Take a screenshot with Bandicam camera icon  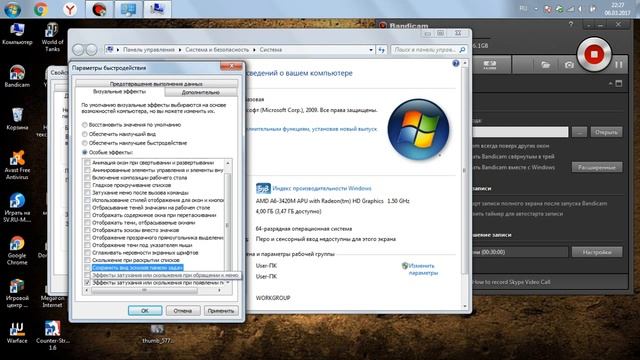[569, 64]
